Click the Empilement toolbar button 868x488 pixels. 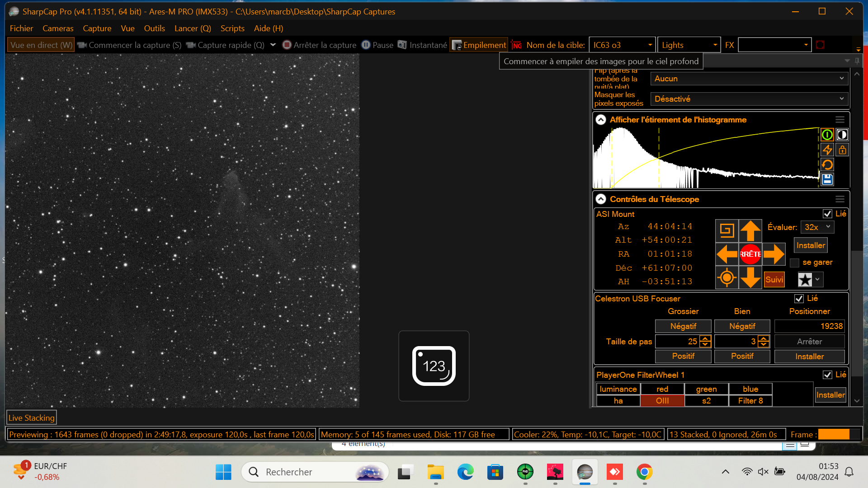pyautogui.click(x=479, y=45)
